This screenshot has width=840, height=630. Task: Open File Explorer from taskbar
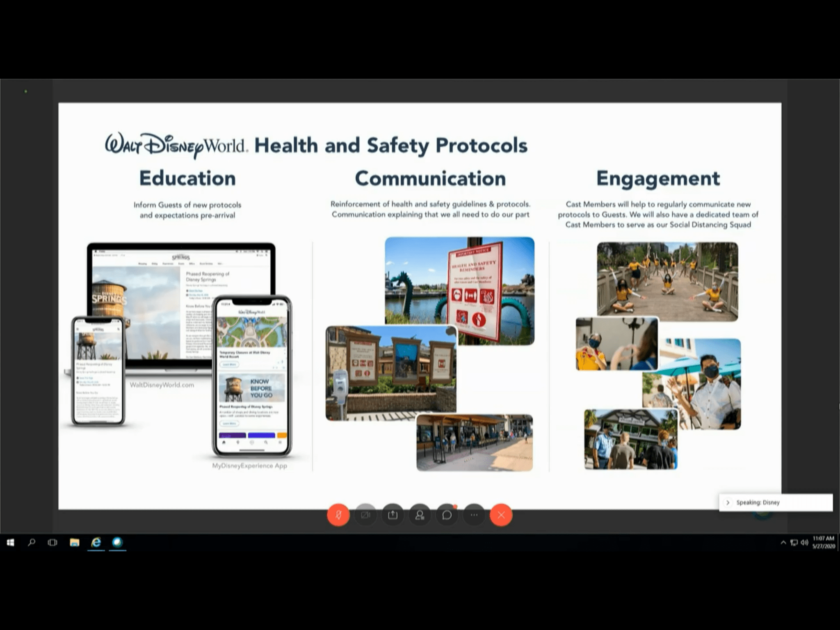74,543
